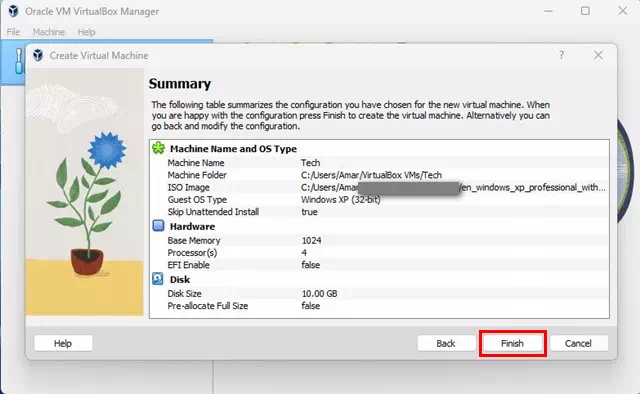
Task: Select the ISO Image row label
Action: pyautogui.click(x=188, y=187)
